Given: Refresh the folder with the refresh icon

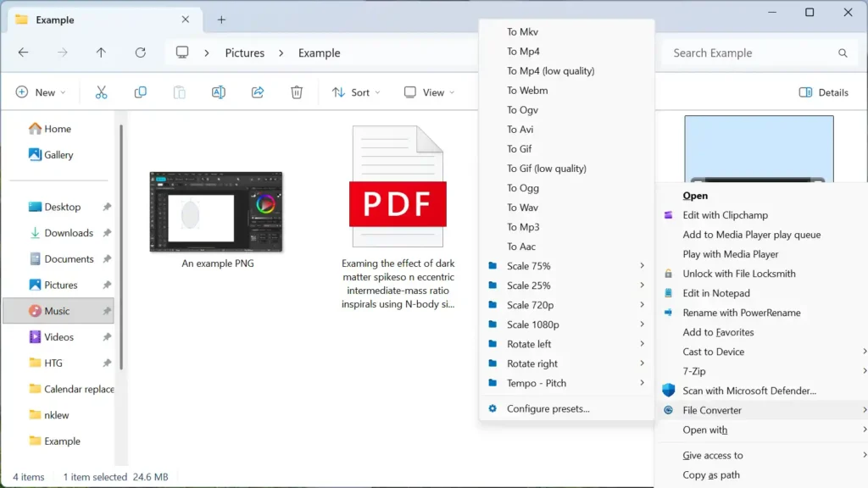Looking at the screenshot, I should pyautogui.click(x=140, y=53).
